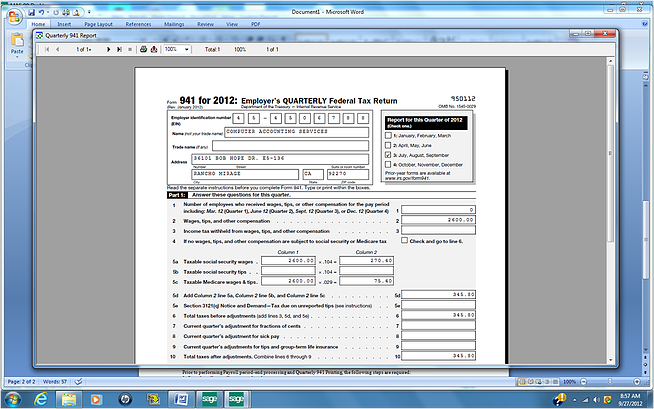Check quarter 2: April, May, June
The image size is (654, 409).
point(388,146)
